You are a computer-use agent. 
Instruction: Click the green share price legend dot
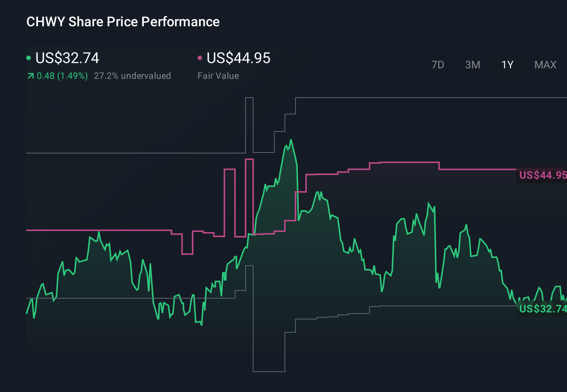pos(29,57)
